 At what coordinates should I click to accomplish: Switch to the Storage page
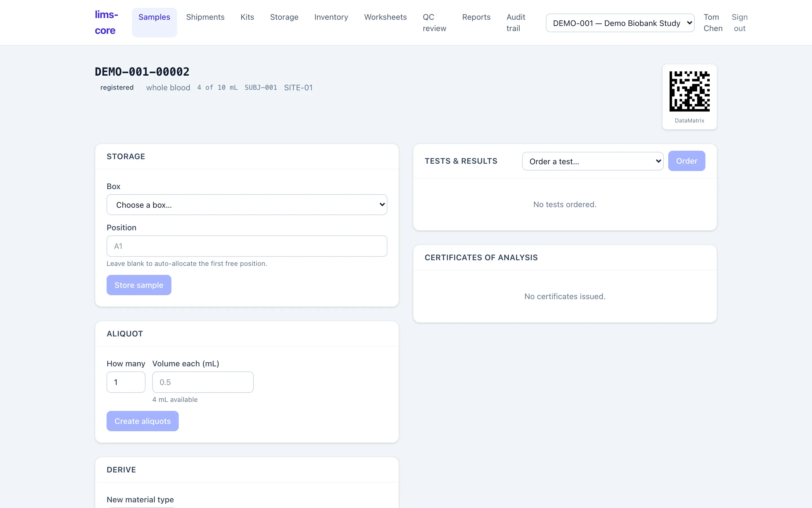pyautogui.click(x=284, y=17)
